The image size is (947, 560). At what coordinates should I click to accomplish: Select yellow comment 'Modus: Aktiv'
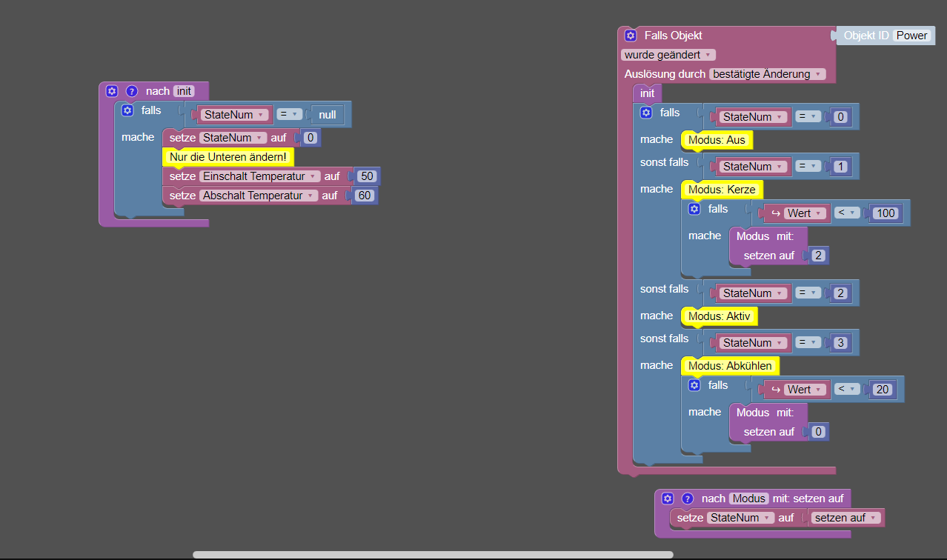[720, 316]
